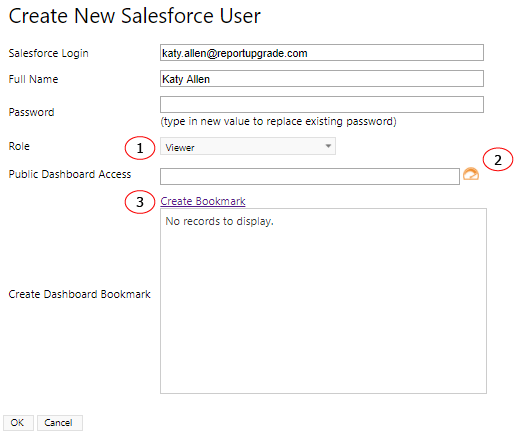Click the 'Create New Salesforce User' heading
Viewport: 514px width, 441px height.
(134, 16)
